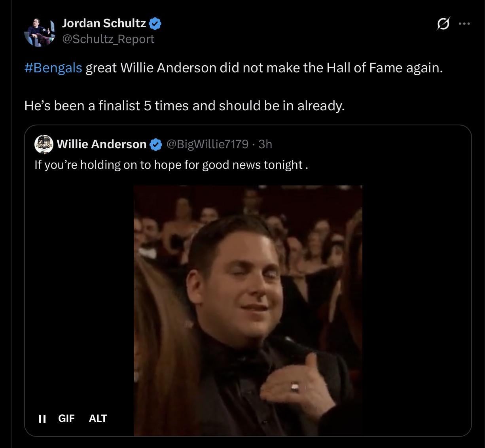This screenshot has height=448, width=485.
Task: Click Jordan Schultz's blue verified badge
Action: tap(155, 24)
